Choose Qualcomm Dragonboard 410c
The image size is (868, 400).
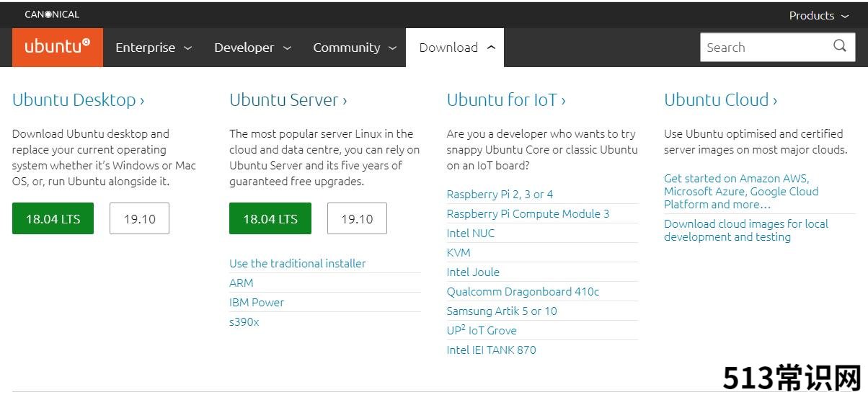coord(523,292)
